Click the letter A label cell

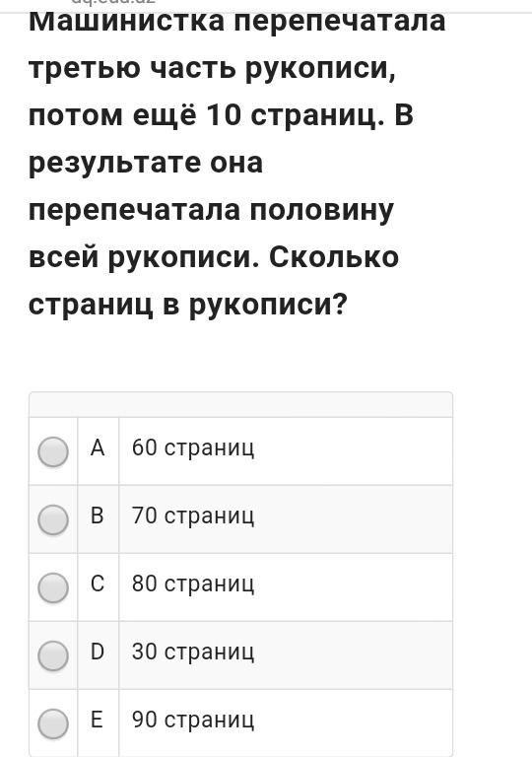[x=98, y=451]
